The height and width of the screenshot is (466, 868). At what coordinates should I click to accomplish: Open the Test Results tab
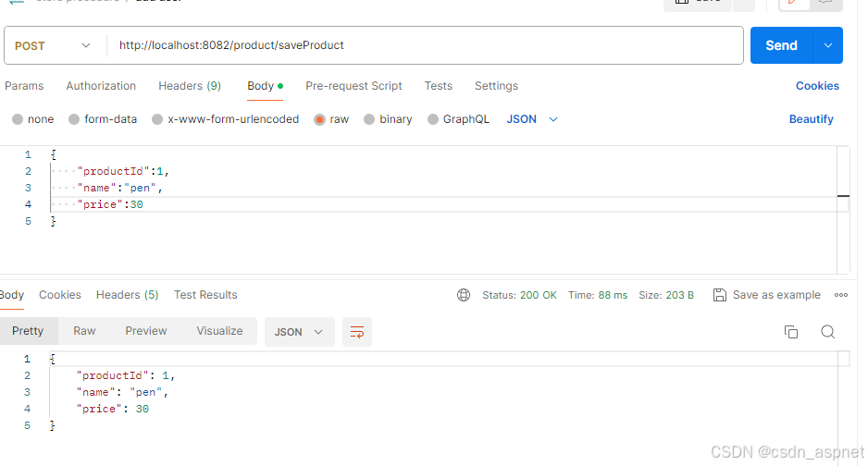(x=205, y=295)
